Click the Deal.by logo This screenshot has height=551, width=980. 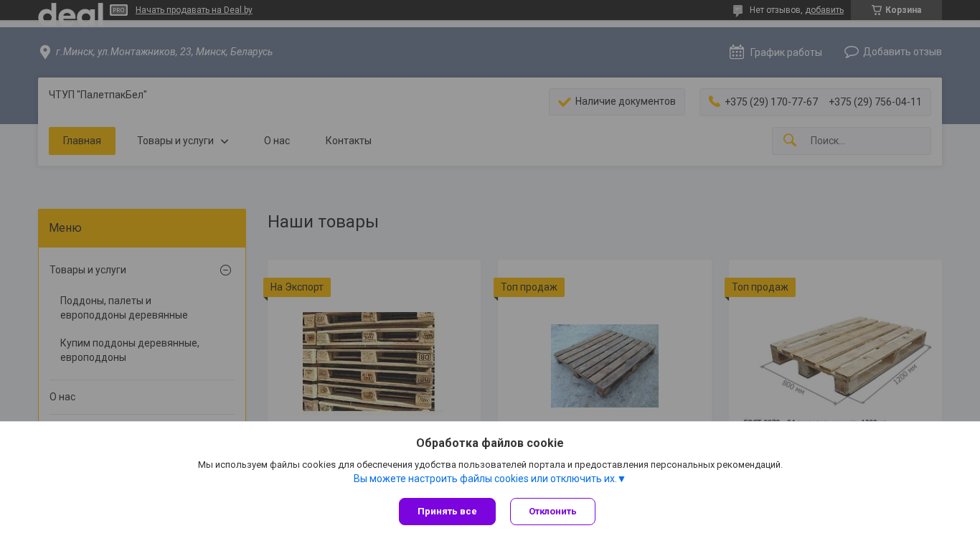pos(70,12)
